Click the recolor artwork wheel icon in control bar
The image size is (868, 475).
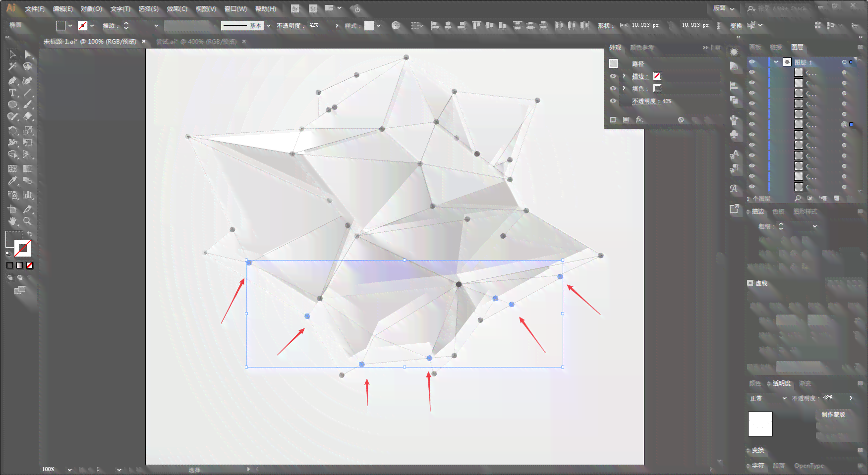396,25
